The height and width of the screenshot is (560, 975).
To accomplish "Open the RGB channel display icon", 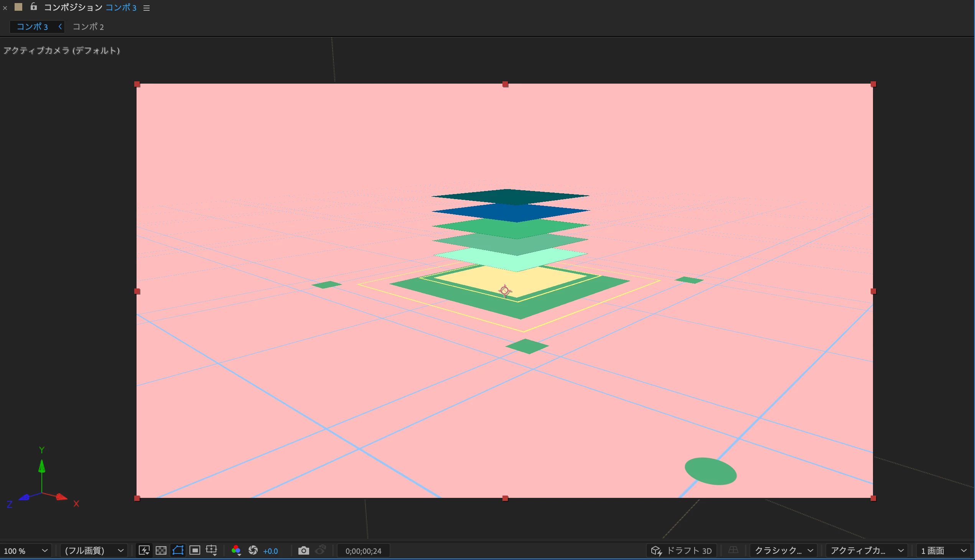I will pos(236,550).
